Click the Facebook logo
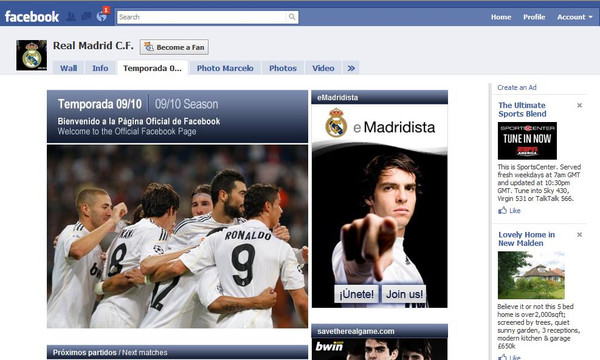 pos(32,16)
